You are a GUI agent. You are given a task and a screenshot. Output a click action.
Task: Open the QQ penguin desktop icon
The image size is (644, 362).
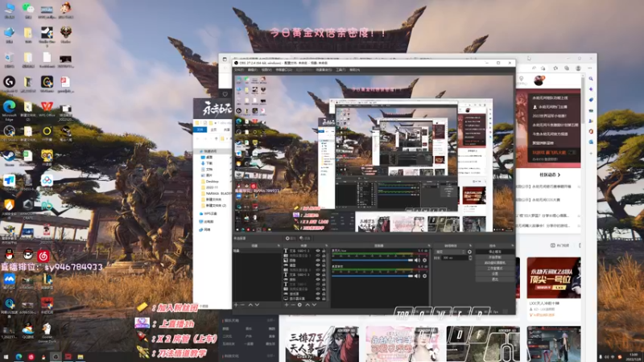(9, 255)
